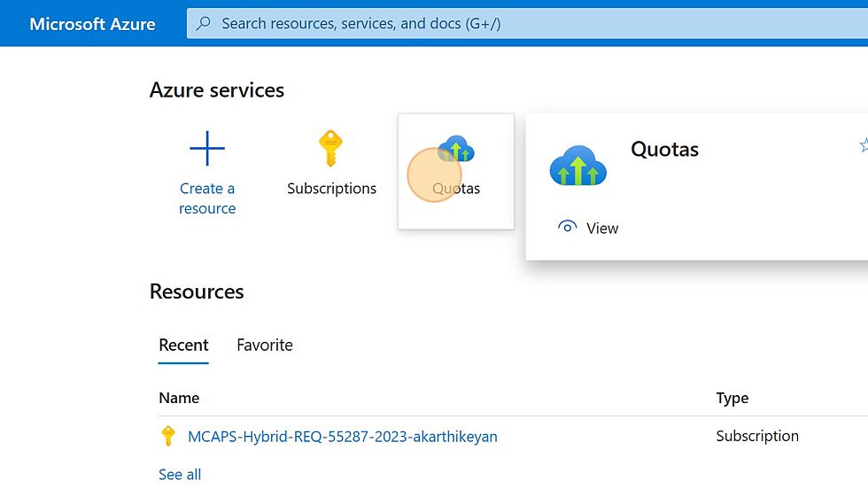
Task: Open Subscriptions via the key icon
Action: pyautogui.click(x=330, y=148)
